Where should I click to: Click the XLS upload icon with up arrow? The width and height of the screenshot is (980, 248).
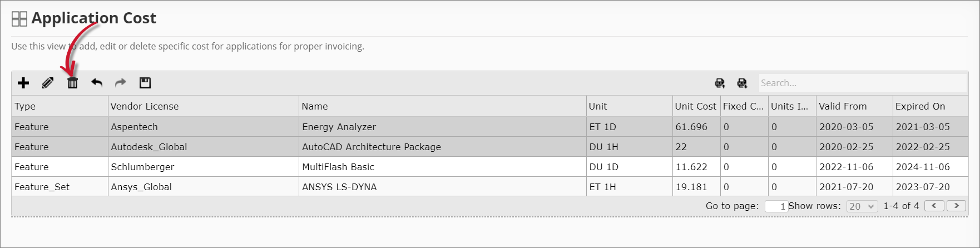pos(720,83)
